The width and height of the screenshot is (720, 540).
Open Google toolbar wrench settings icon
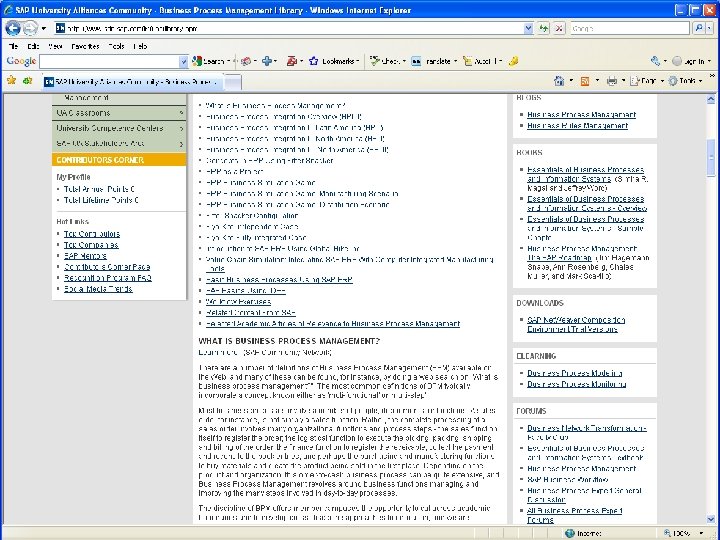655,61
